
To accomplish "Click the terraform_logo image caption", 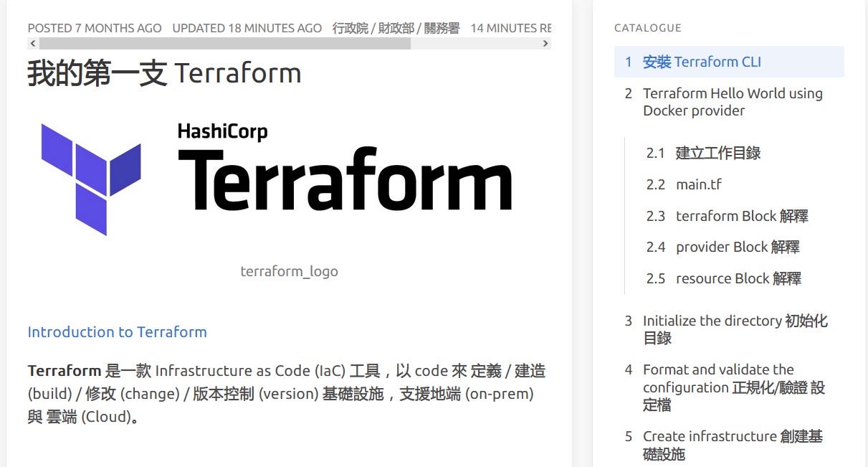I will [x=289, y=271].
